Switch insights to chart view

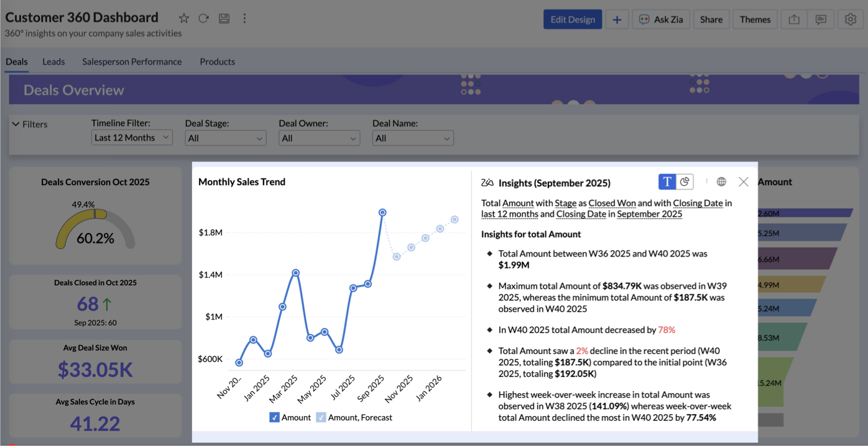[x=685, y=181]
